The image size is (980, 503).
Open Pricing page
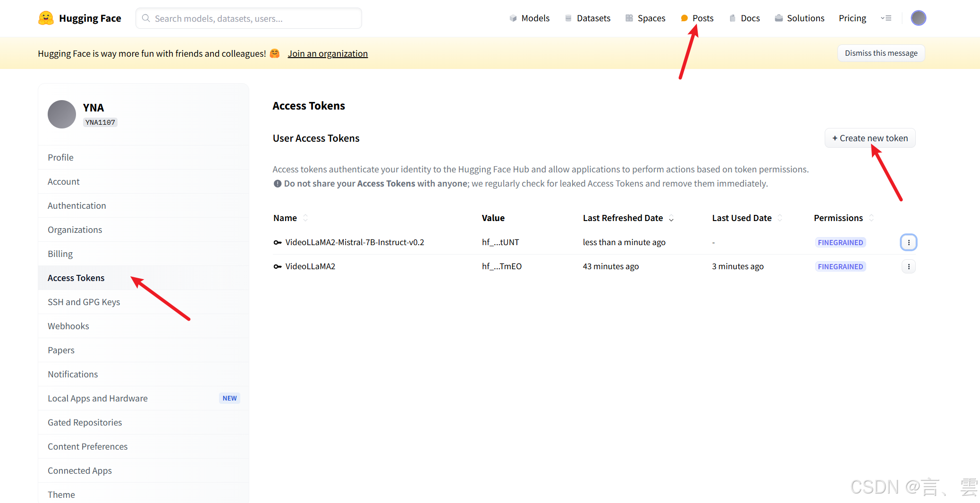click(852, 18)
